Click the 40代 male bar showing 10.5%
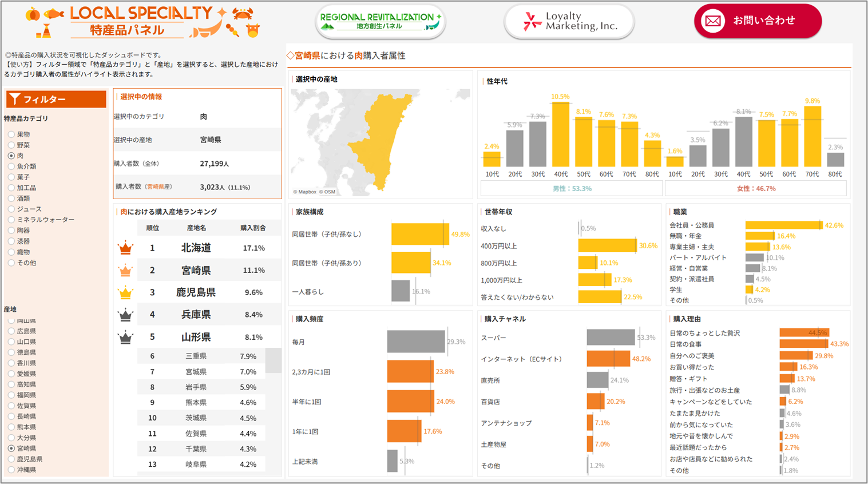 (x=560, y=134)
